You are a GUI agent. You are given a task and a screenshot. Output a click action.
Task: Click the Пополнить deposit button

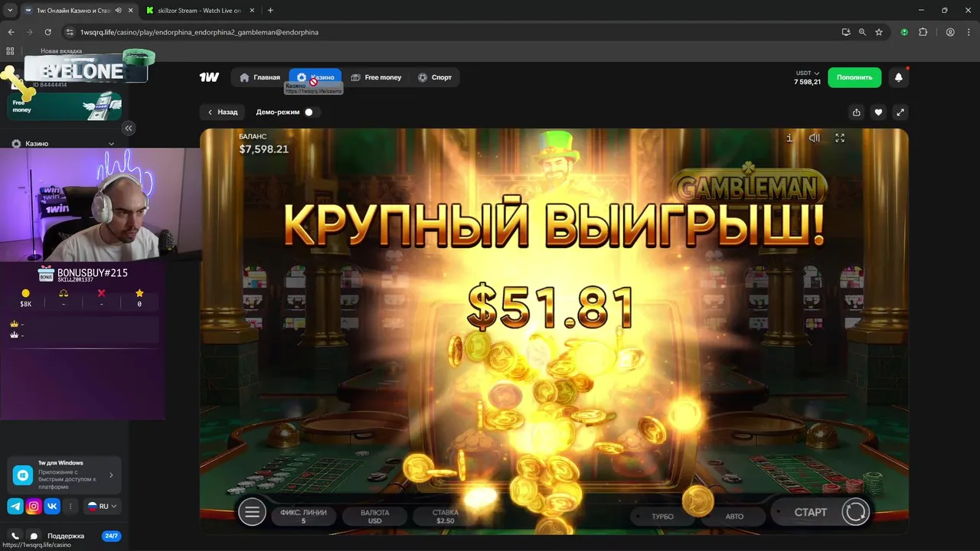coord(854,77)
